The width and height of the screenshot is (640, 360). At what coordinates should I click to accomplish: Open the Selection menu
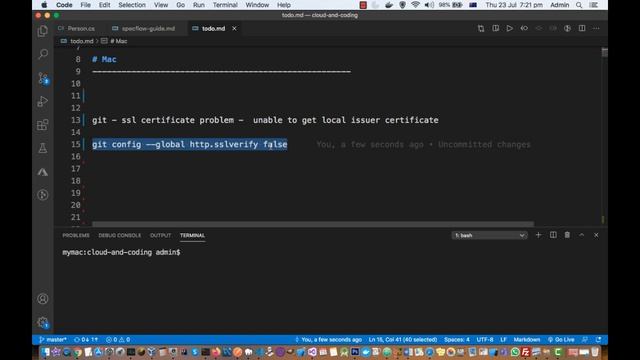click(132, 5)
